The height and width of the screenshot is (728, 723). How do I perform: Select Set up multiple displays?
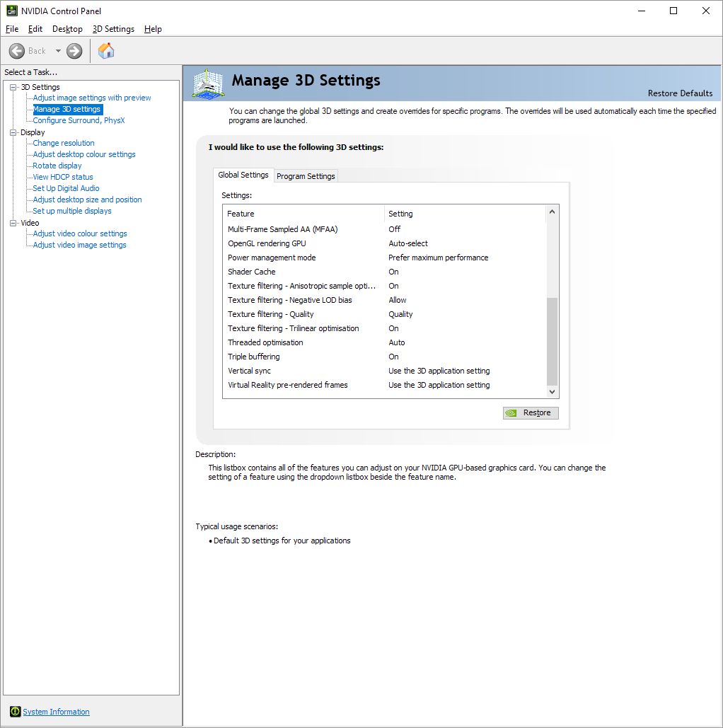72,211
